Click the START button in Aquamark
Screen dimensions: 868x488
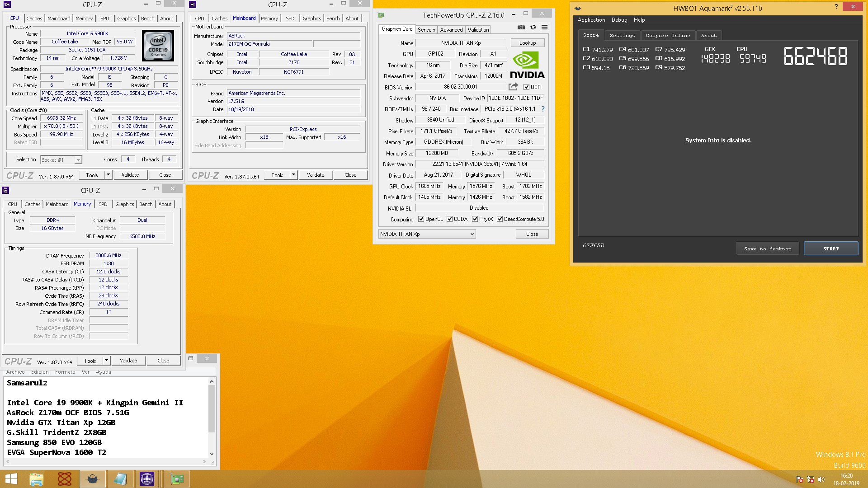830,249
